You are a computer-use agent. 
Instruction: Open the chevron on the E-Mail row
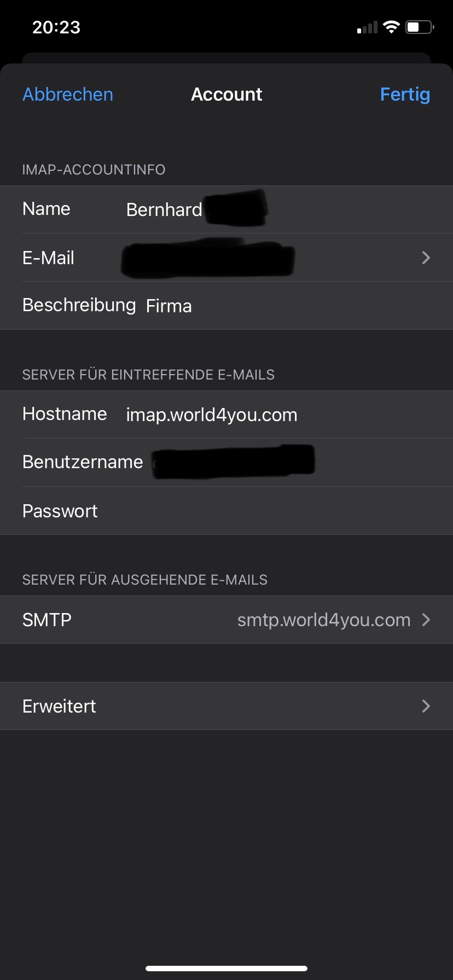426,258
